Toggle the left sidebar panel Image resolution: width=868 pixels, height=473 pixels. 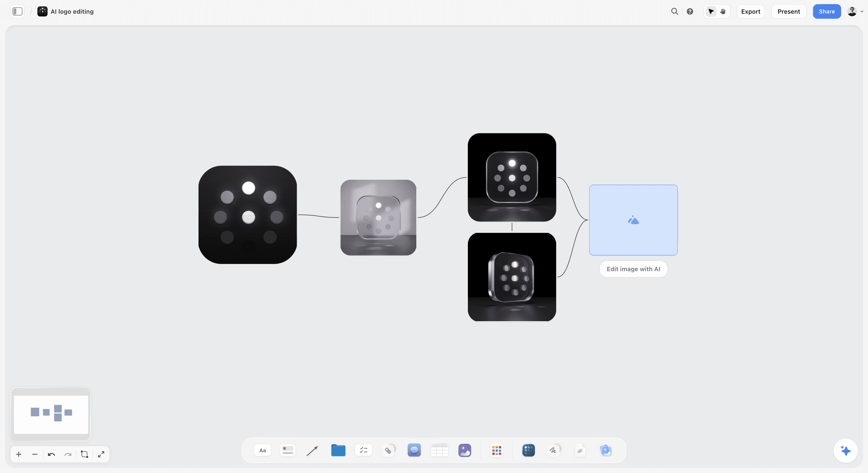(x=17, y=11)
